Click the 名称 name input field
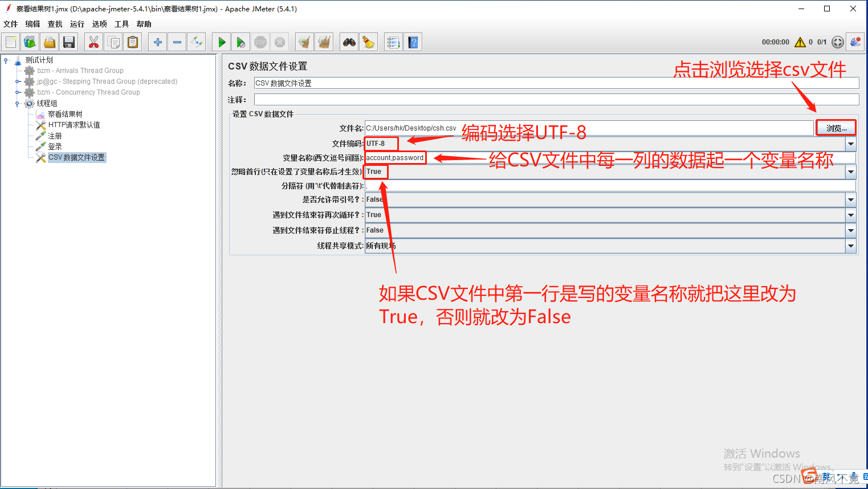This screenshot has width=868, height=489. (x=556, y=83)
